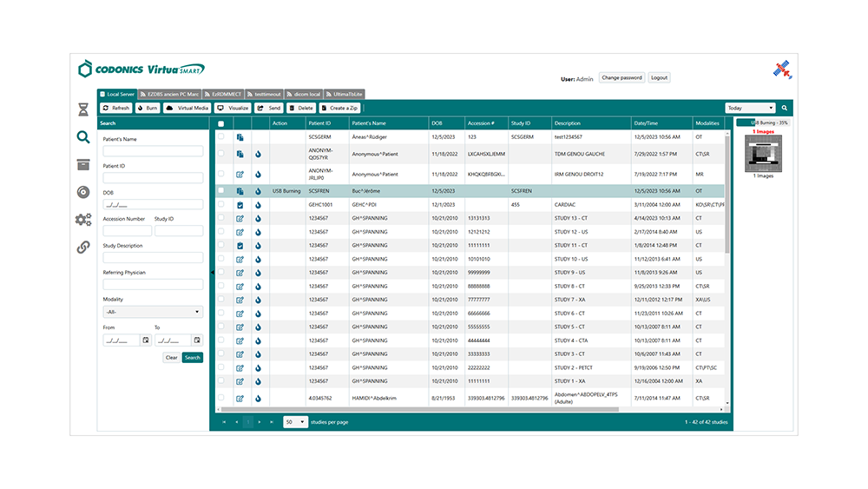Open the disc icon in left sidebar
868x489 pixels.
pos(83,192)
